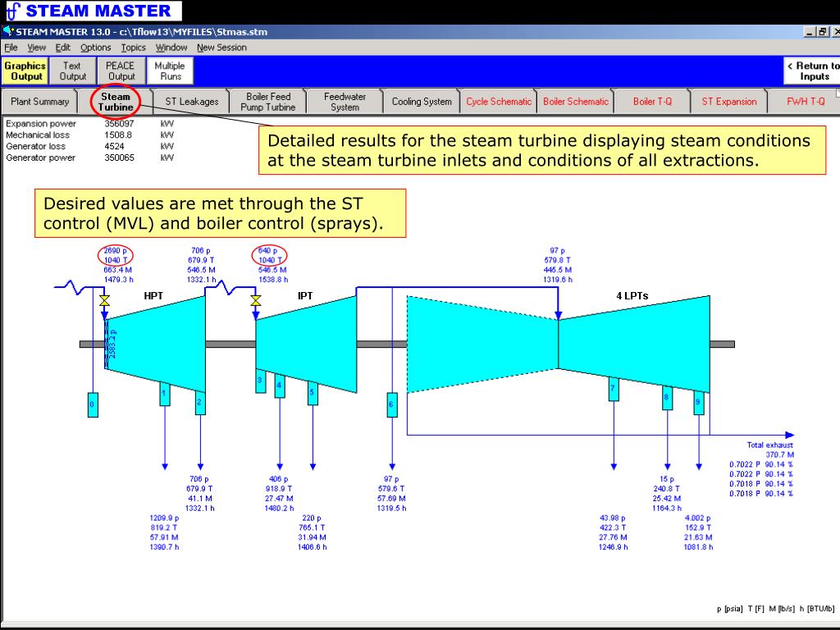Click the Expansion power value 356097
The width and height of the screenshot is (840, 630).
click(119, 123)
